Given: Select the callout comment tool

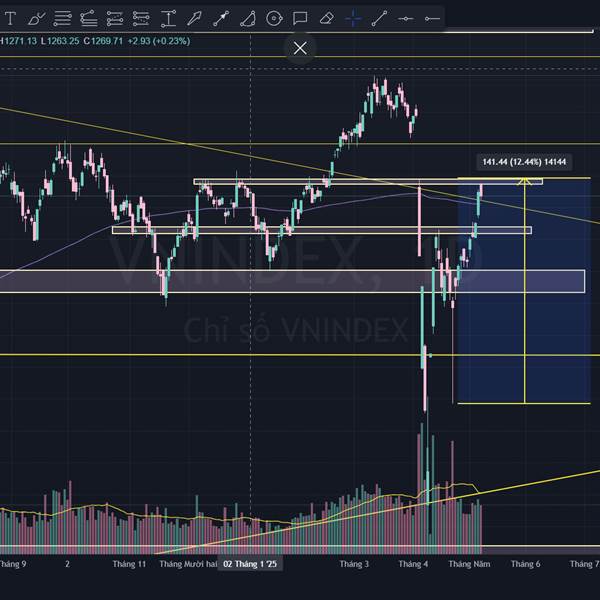Looking at the screenshot, I should coord(300,18).
